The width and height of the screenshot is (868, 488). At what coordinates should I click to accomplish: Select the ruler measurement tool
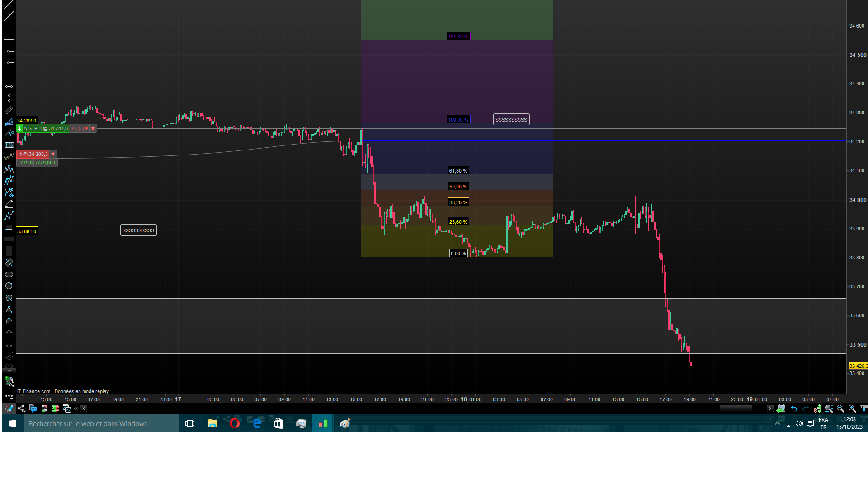[x=9, y=110]
